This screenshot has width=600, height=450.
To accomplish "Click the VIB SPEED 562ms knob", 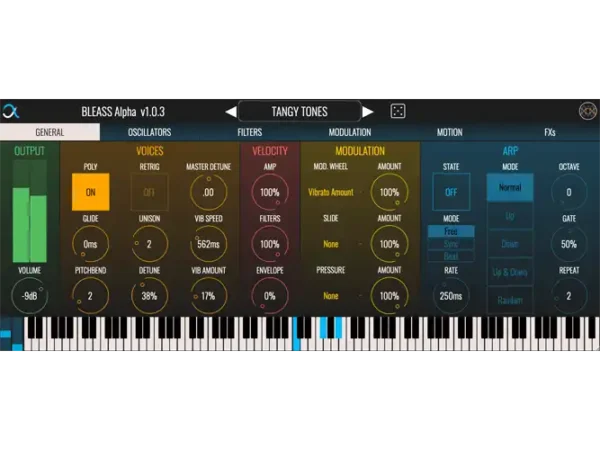I will (208, 244).
